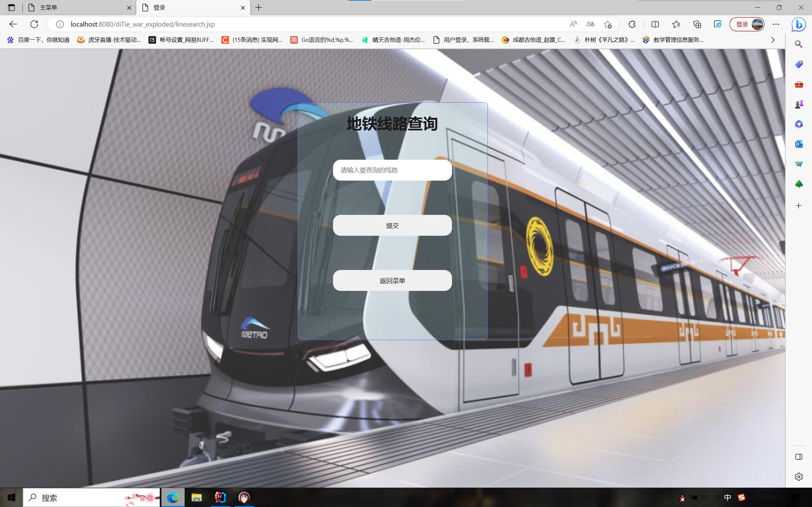Open the browser Extensions puzzle icon

coord(632,24)
